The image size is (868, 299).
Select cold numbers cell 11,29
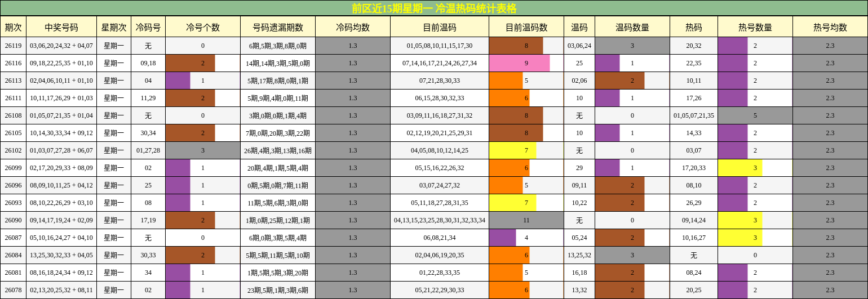click(148, 98)
